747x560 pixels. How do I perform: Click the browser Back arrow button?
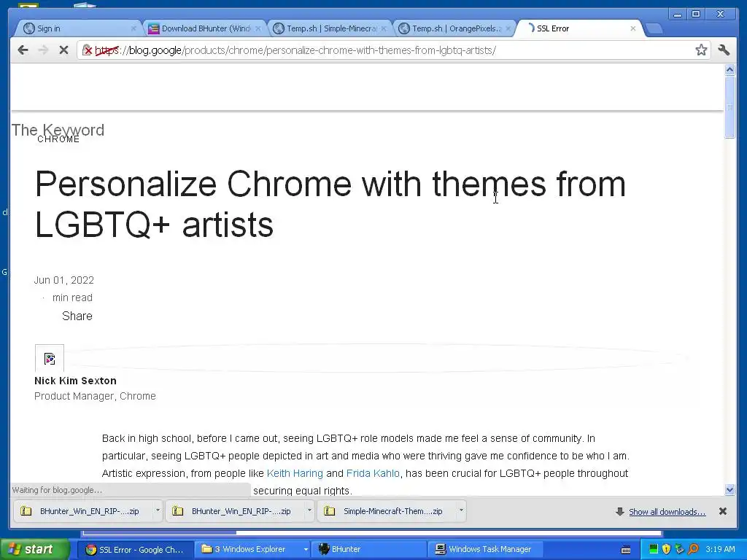click(23, 50)
